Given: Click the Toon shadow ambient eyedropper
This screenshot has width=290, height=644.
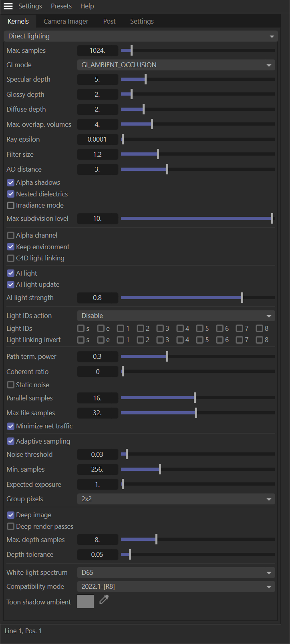Looking at the screenshot, I should [104, 599].
